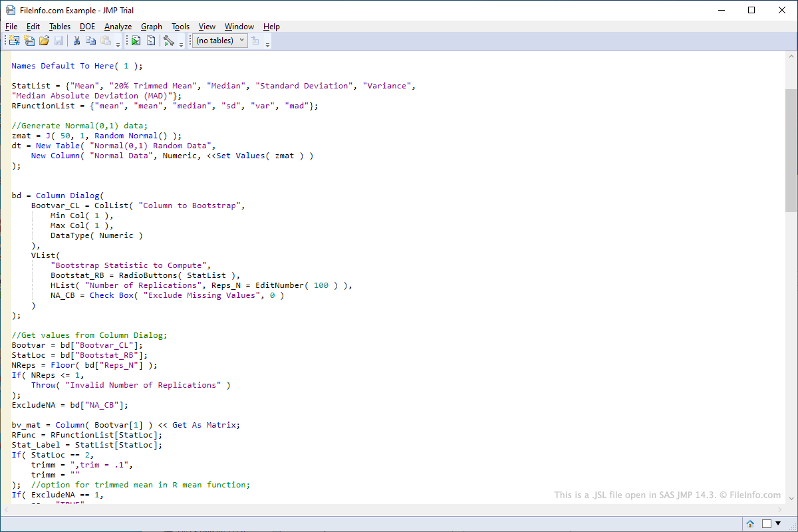Open the DOE menu
The image size is (798, 532).
point(87,27)
